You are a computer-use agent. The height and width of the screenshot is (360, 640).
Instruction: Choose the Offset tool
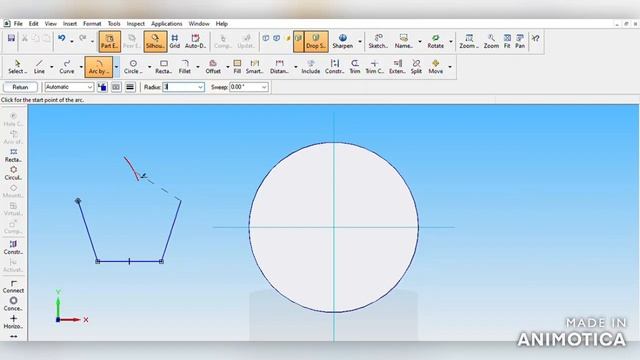(x=213, y=67)
